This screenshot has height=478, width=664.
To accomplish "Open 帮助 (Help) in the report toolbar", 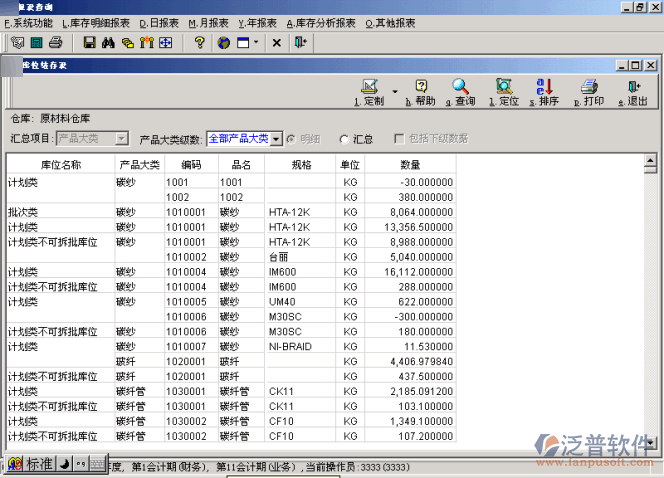I will point(422,91).
